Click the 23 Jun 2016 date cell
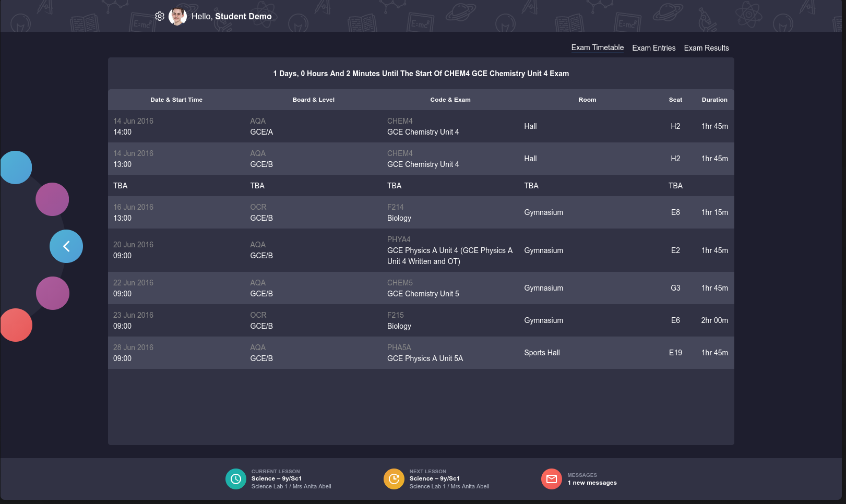The width and height of the screenshot is (846, 504). [x=176, y=320]
